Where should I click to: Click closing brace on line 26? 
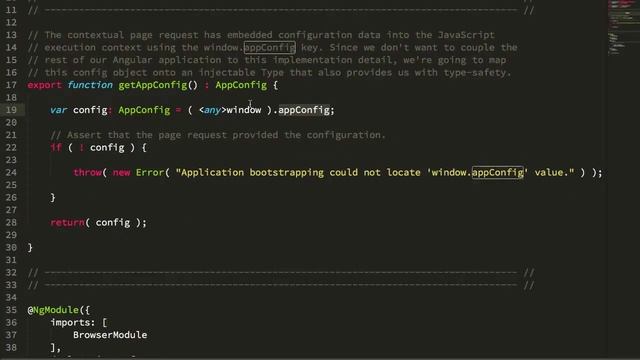(53, 198)
